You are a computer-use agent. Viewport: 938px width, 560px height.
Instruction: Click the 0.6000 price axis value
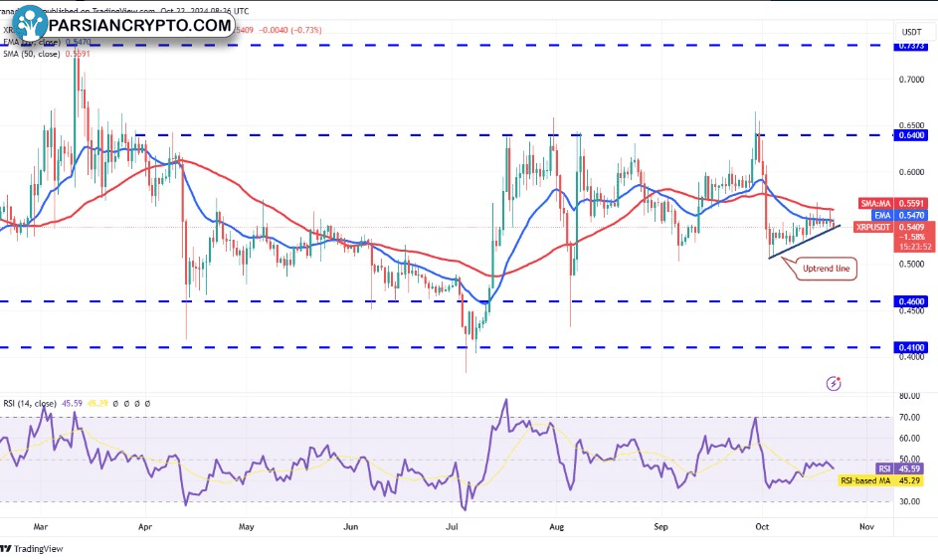(x=912, y=172)
